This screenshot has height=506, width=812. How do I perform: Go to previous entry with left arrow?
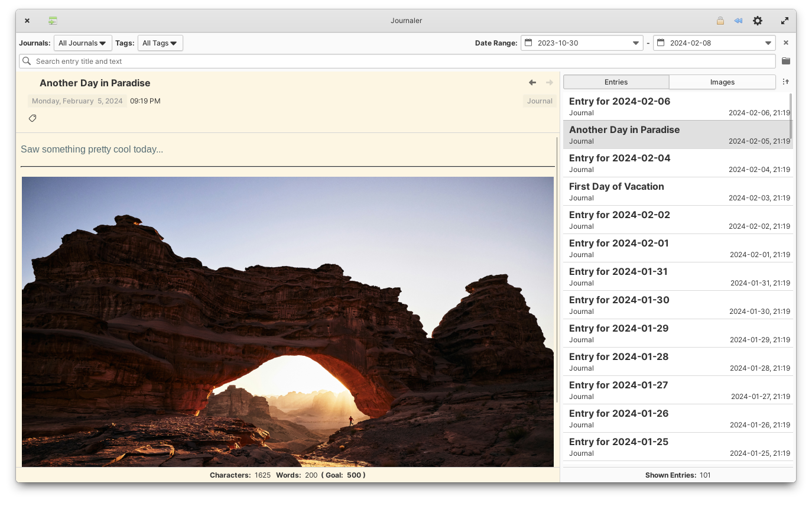tap(532, 83)
